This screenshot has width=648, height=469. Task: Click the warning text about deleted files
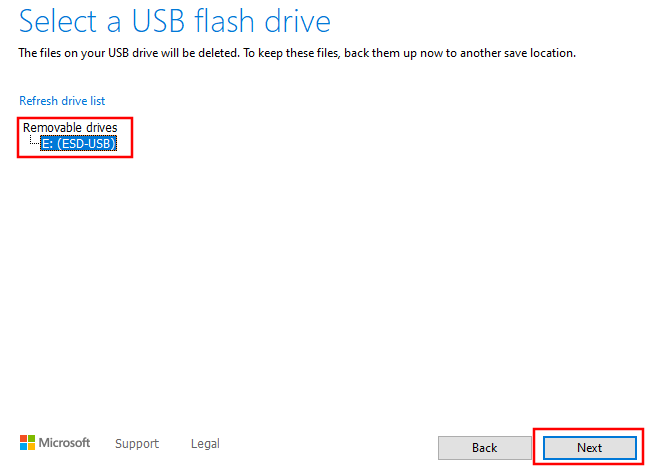(297, 53)
